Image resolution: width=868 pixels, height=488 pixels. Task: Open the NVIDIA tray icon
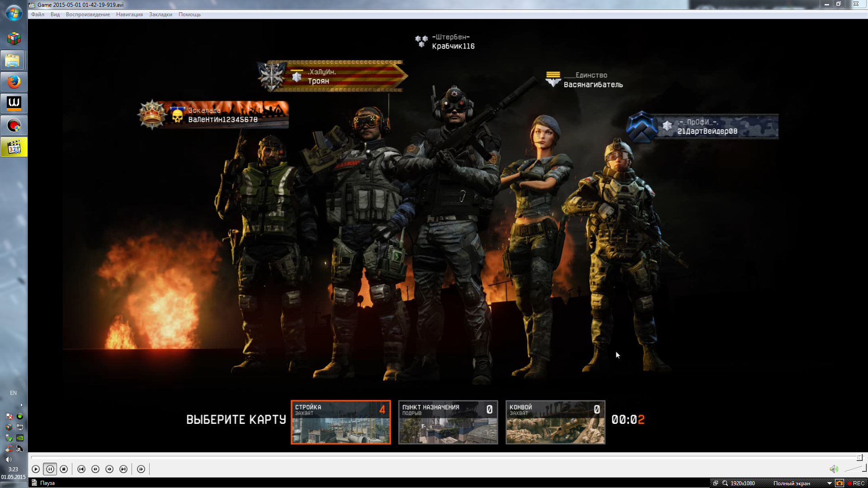point(19,438)
